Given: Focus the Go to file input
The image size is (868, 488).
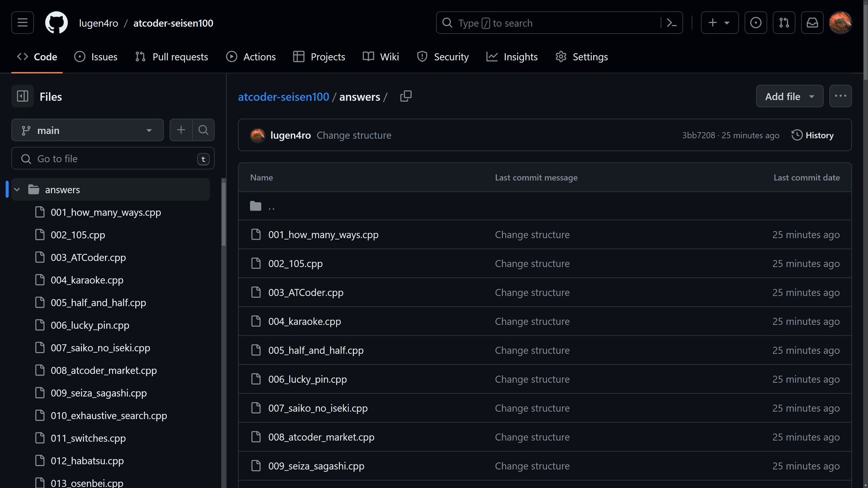Looking at the screenshot, I should pos(113,159).
